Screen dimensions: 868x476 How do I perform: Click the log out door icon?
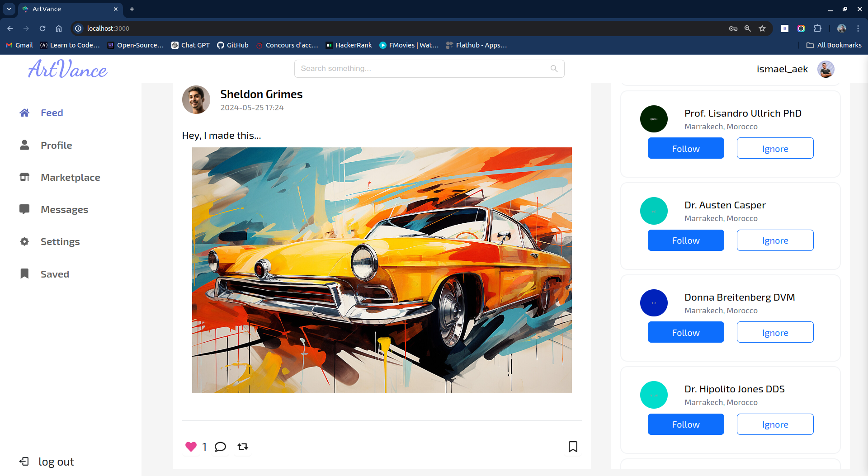(x=24, y=461)
